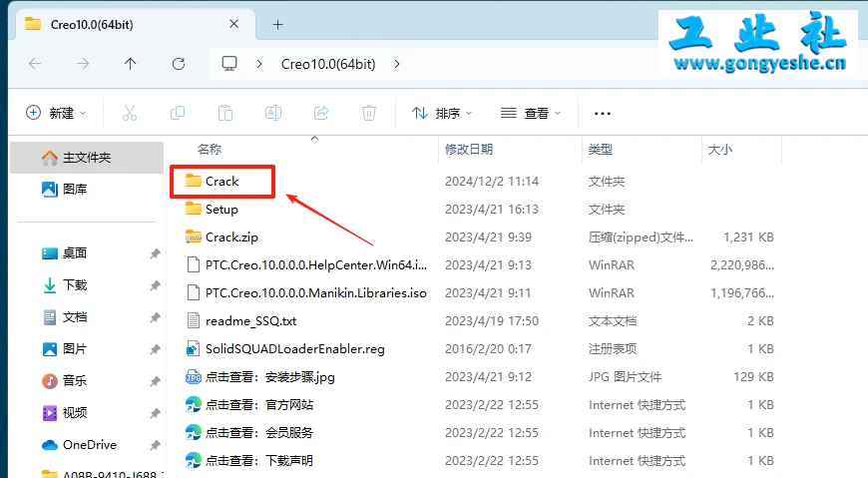The height and width of the screenshot is (478, 868).
Task: Click the Delete trash icon
Action: click(369, 113)
